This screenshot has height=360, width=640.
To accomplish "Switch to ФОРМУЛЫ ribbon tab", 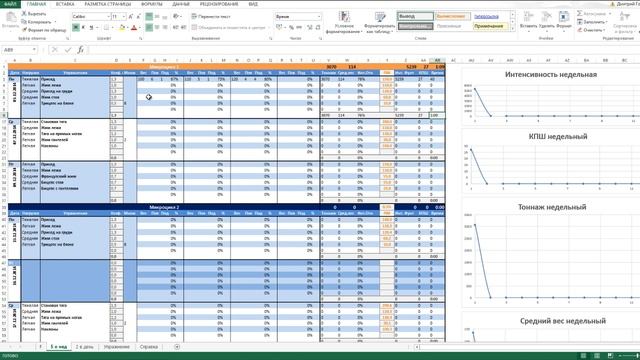I will point(151,4).
